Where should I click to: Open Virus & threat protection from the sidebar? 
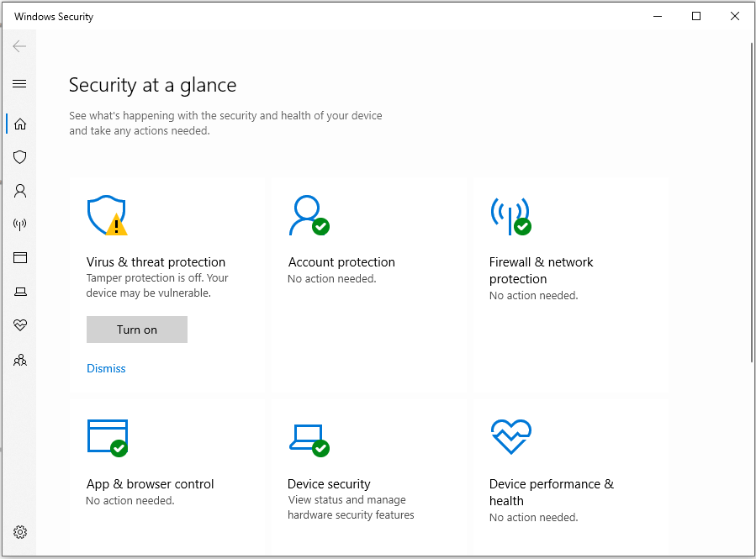click(x=19, y=157)
